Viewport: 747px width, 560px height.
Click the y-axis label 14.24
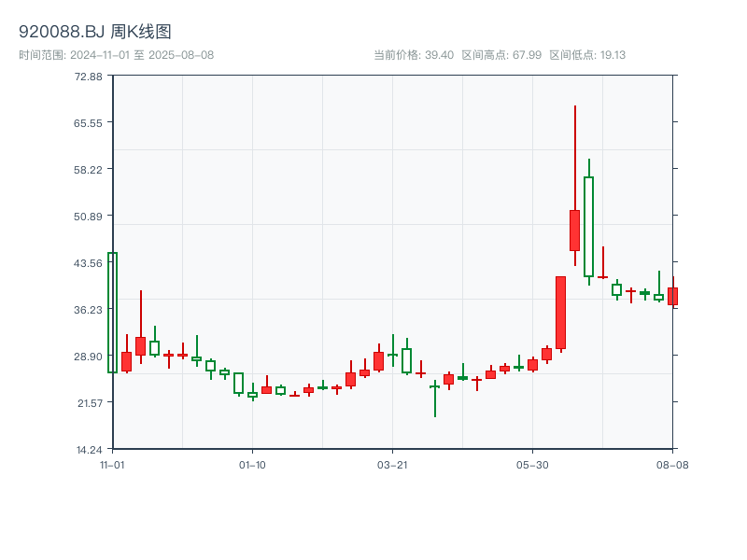[89, 450]
